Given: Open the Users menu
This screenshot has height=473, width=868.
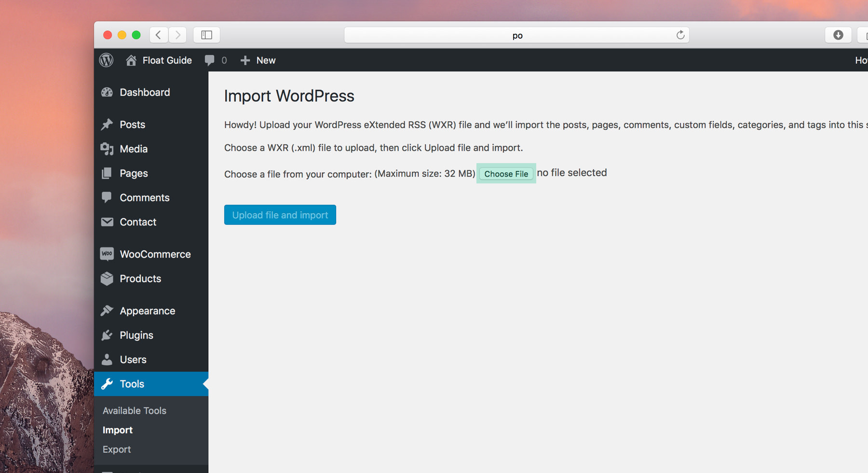Looking at the screenshot, I should [x=151, y=360].
